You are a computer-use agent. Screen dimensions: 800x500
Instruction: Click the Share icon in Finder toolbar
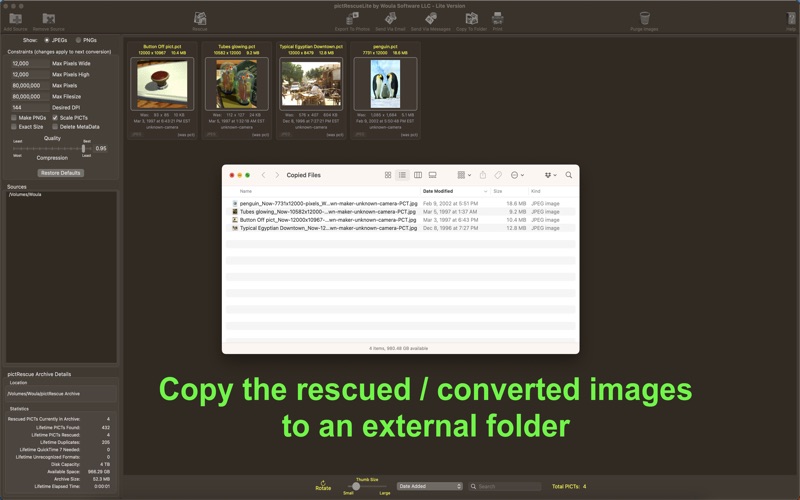point(483,175)
